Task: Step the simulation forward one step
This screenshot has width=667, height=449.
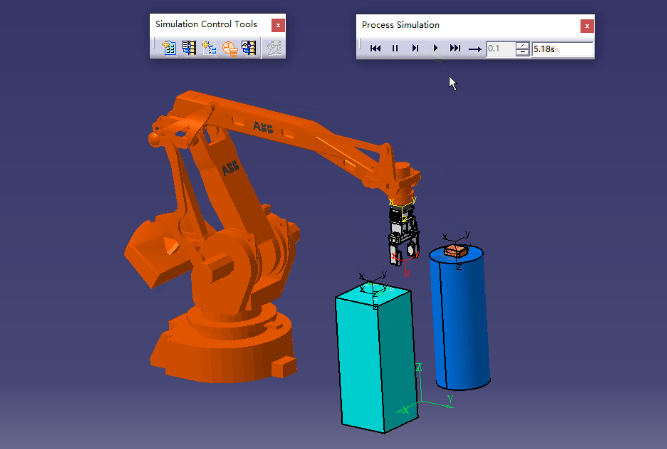Action: coord(415,48)
